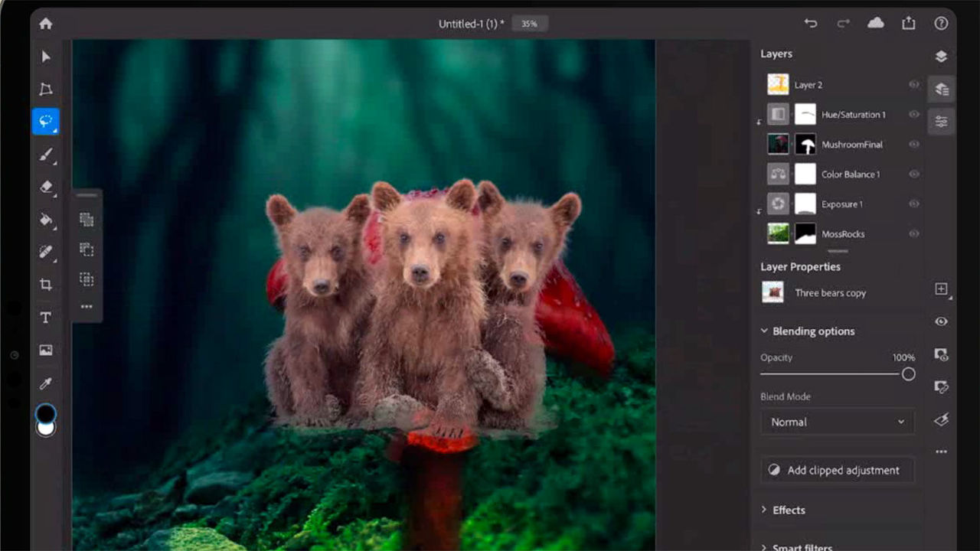
Task: Open the 35% zoom level menu
Action: [x=529, y=24]
